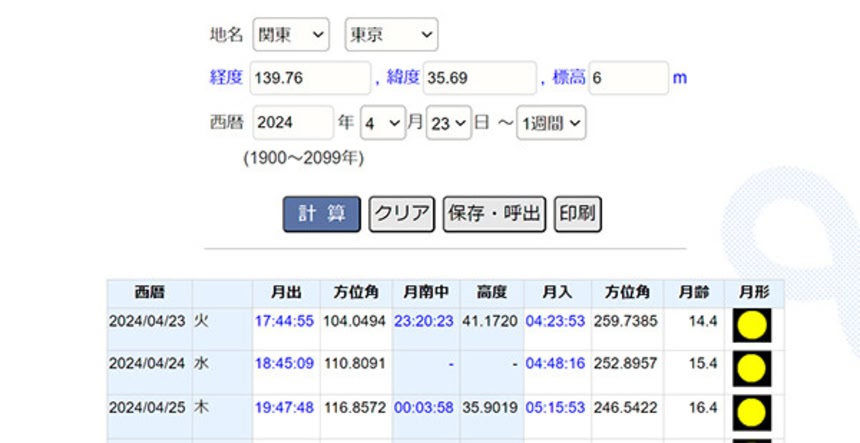Screen dimensions: 860x443
Task: Click the 標高 elevation input field
Action: coord(628,78)
